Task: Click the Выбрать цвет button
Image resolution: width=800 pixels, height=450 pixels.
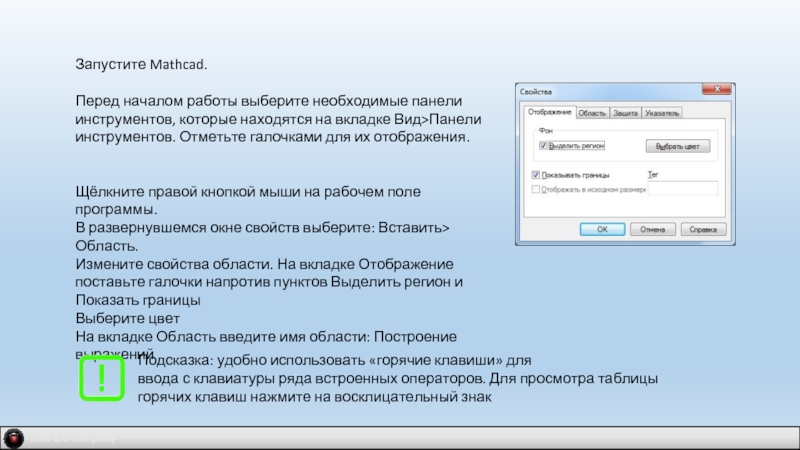Action: (x=678, y=146)
